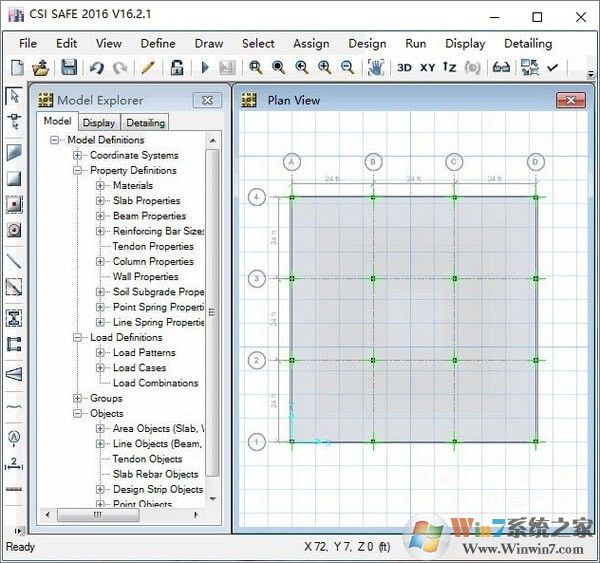Close the Plan View window
Screen dimensions: 600x563
pos(571,101)
